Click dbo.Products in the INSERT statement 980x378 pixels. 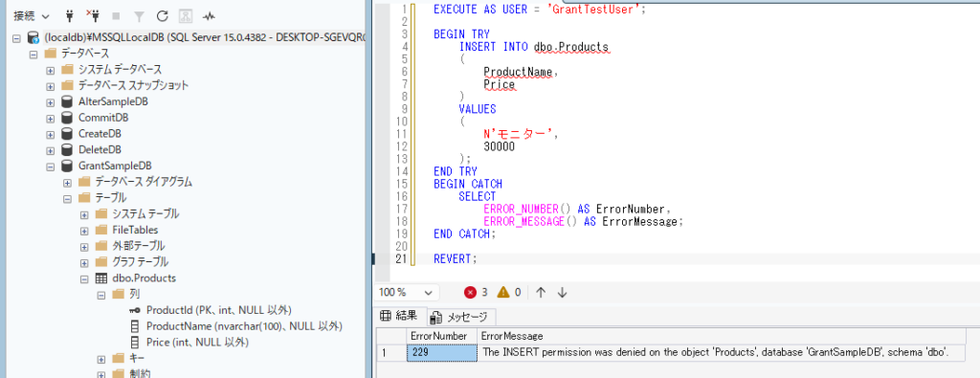pyautogui.click(x=570, y=47)
